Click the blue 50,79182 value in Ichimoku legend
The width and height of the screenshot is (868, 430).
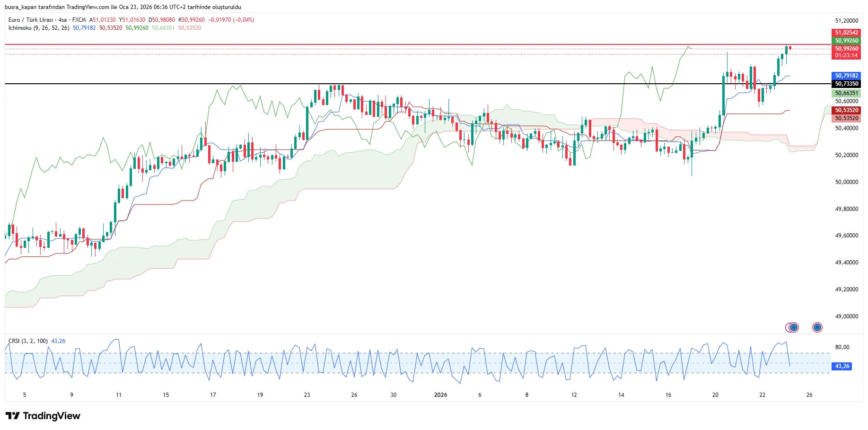84,28
